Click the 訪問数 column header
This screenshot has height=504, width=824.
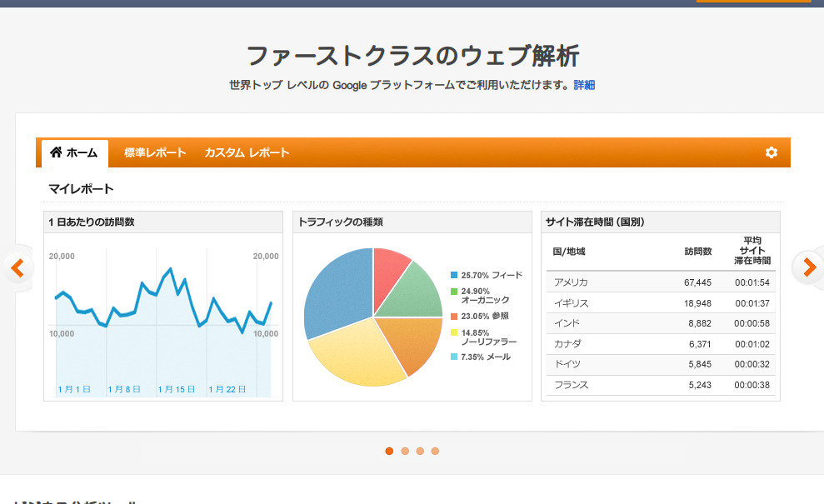[697, 251]
